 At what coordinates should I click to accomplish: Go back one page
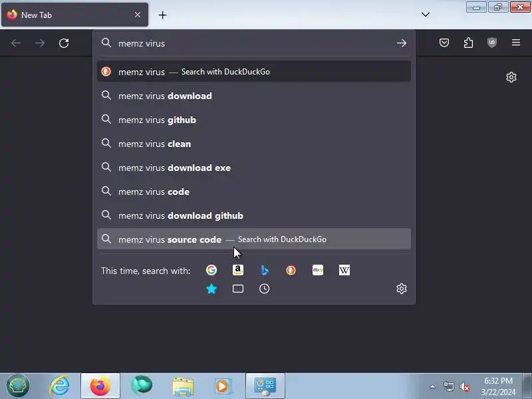16,43
